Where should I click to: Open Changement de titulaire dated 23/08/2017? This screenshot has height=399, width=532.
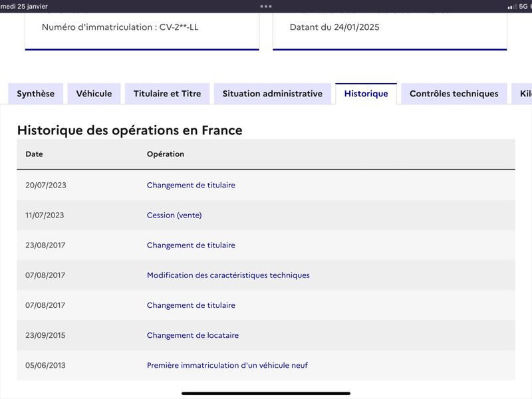191,245
